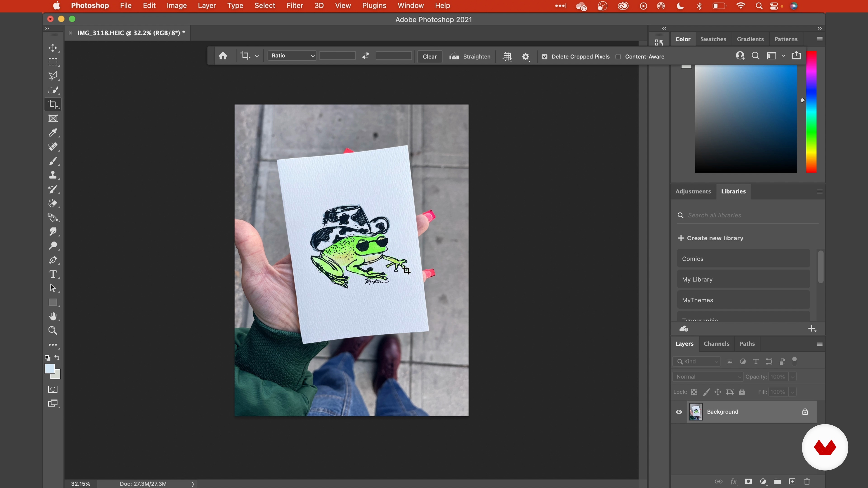The image size is (868, 488).
Task: Select the Brush tool
Action: (53, 161)
